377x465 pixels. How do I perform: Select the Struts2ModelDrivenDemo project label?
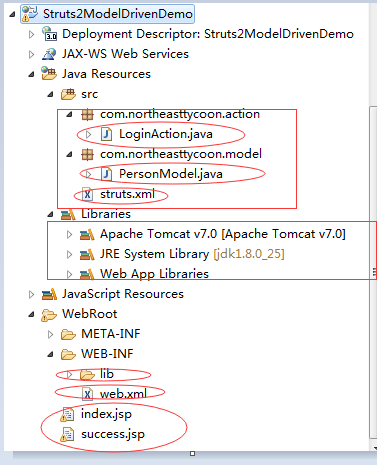coord(118,14)
